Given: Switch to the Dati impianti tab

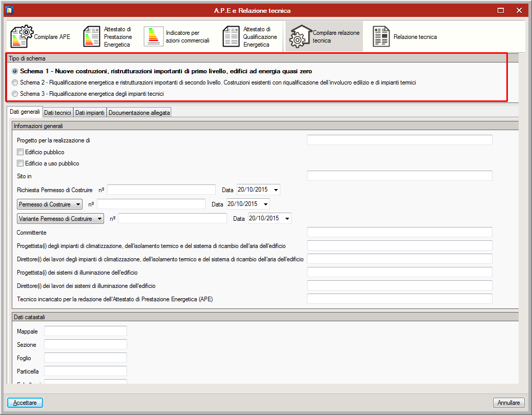Looking at the screenshot, I should tap(90, 113).
